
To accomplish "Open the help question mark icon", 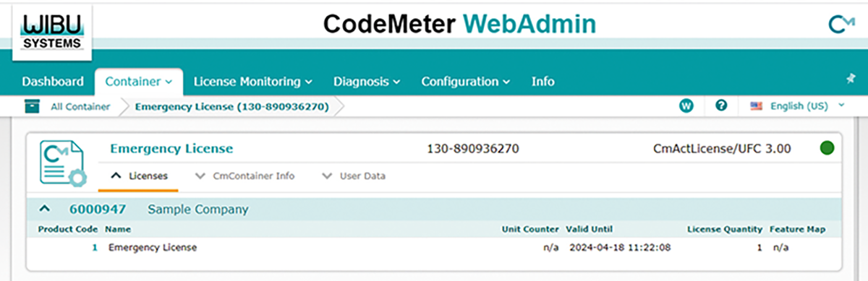I will point(721,105).
